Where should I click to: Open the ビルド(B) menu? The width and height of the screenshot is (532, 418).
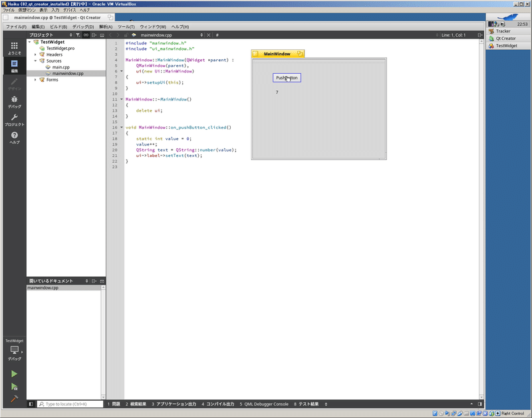[x=59, y=27]
